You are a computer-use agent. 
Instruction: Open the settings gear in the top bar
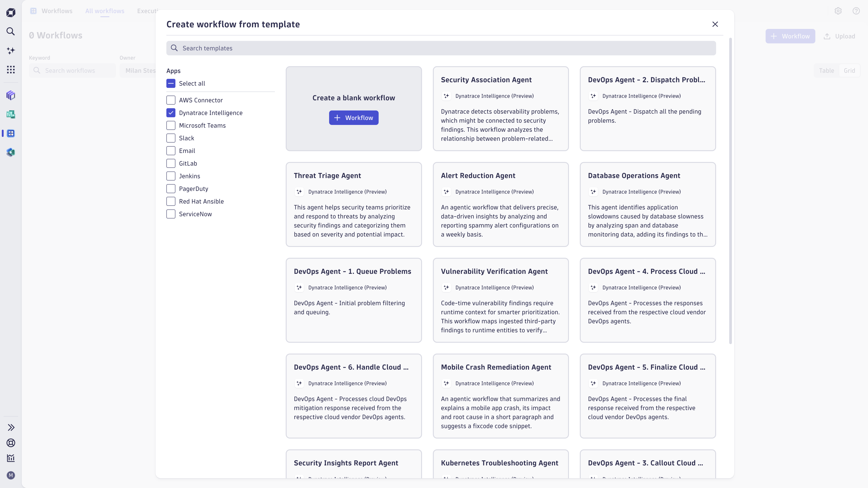point(838,10)
